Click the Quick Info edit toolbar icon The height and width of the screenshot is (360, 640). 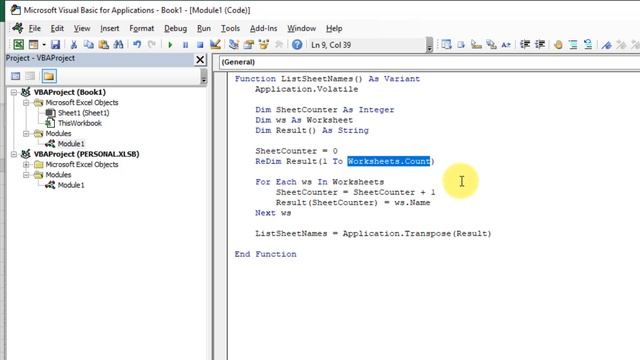[x=476, y=44]
